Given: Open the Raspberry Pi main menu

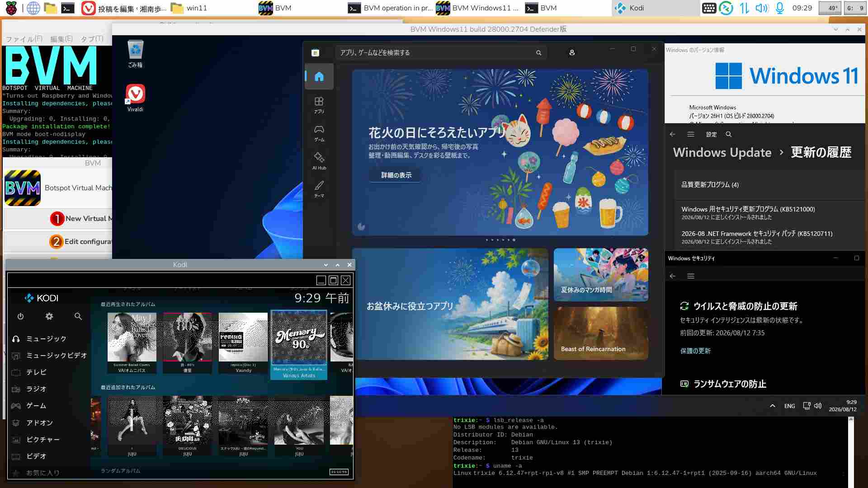Looking at the screenshot, I should tap(11, 8).
